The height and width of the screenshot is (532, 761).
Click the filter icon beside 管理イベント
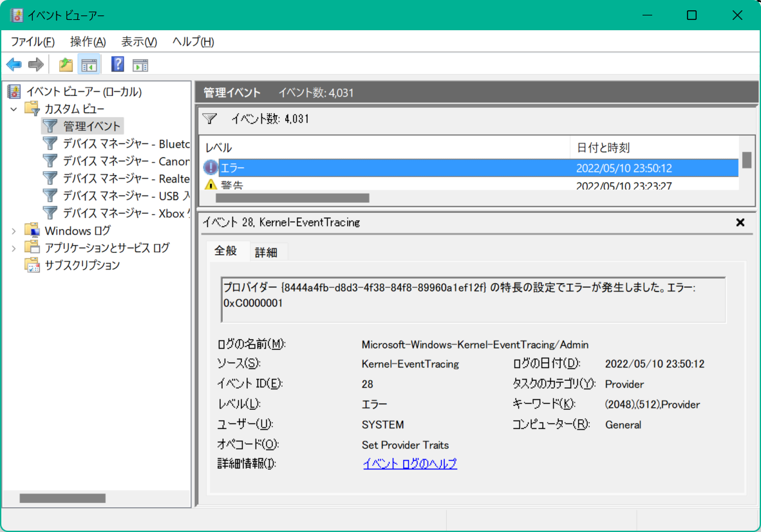click(209, 118)
